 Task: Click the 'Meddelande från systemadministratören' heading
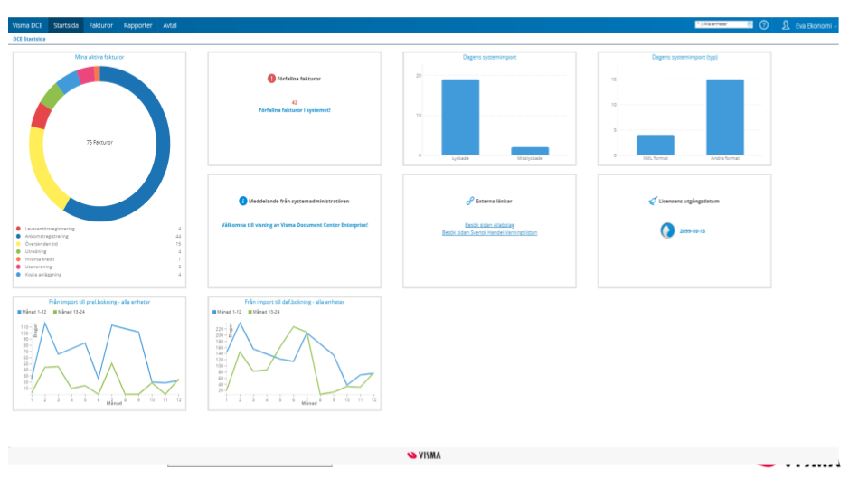pos(299,201)
